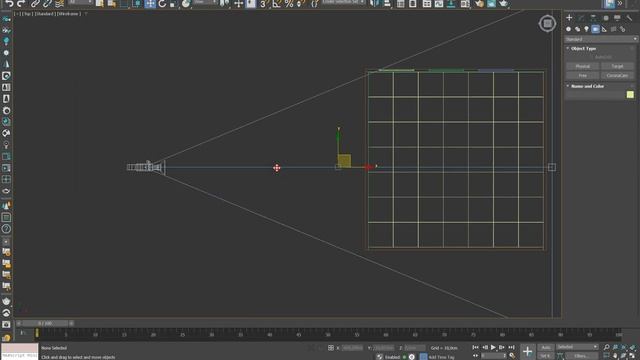Click the Undo arrow icon
Viewport: 640px width, 360px height.
click(x=9, y=4)
